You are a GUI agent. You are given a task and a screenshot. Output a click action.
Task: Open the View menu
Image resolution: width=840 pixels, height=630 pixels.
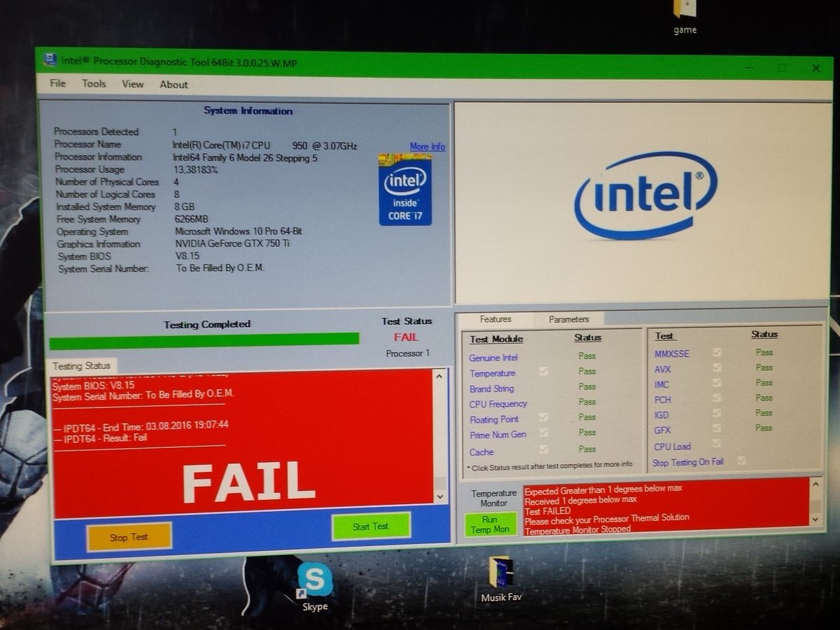[x=132, y=84]
